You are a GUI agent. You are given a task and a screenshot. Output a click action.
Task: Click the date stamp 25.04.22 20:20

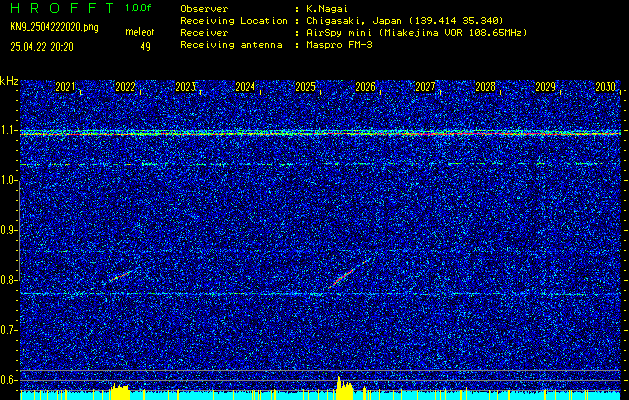coord(42,47)
